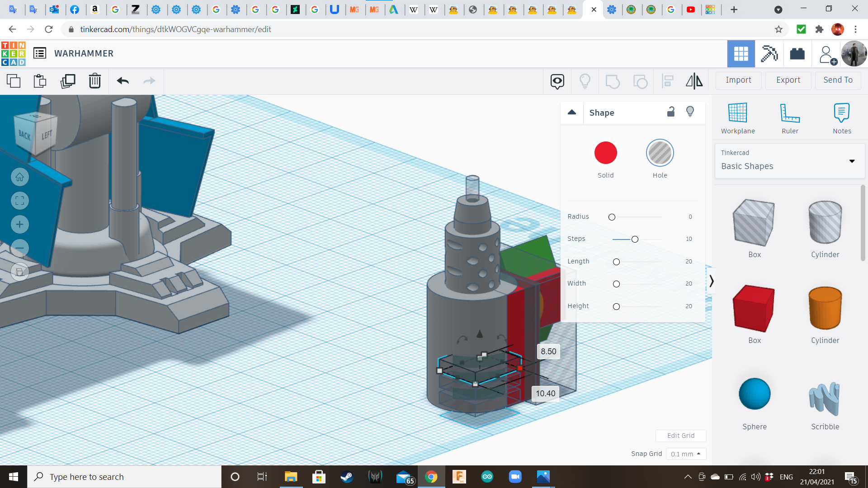Show all hidden objects lightbulb
This screenshot has height=488, width=868.
(x=585, y=81)
